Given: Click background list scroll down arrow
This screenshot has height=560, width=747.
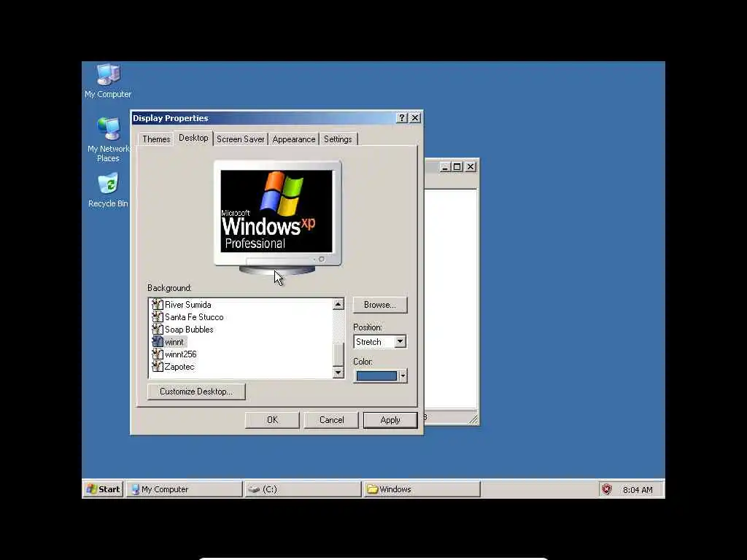Looking at the screenshot, I should pyautogui.click(x=338, y=373).
